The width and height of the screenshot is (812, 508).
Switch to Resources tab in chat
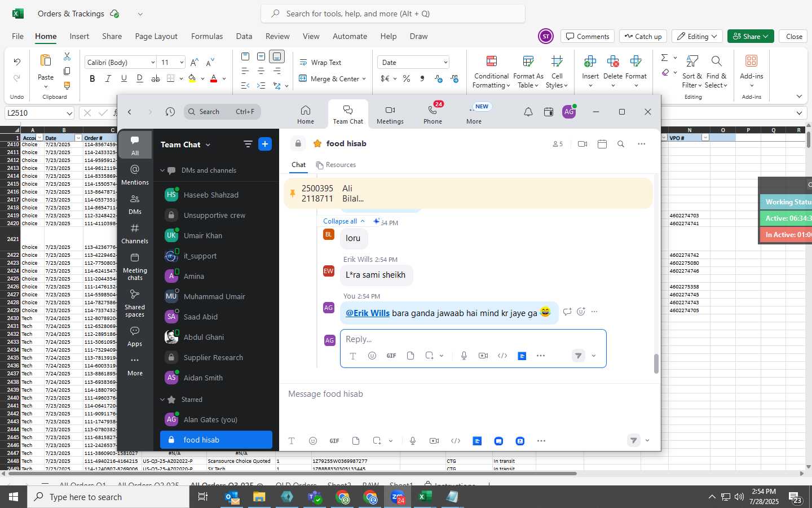tap(336, 165)
